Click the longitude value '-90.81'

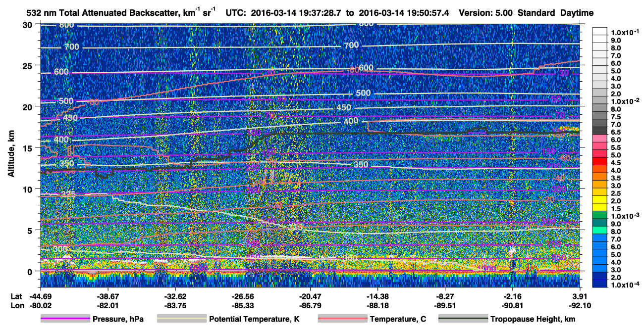(x=512, y=306)
